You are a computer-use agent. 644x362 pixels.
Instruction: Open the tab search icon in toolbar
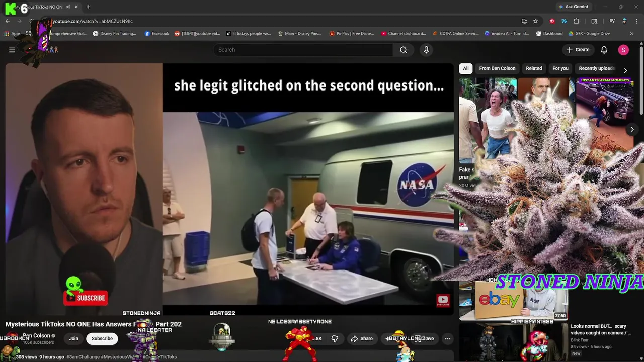coord(594,21)
